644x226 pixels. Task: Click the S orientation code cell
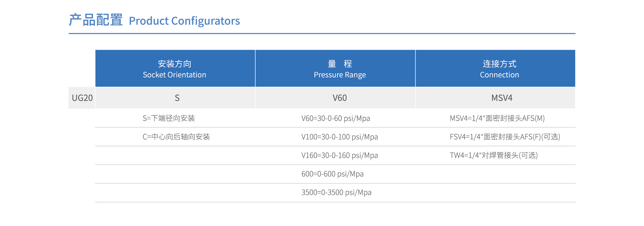coord(175,98)
